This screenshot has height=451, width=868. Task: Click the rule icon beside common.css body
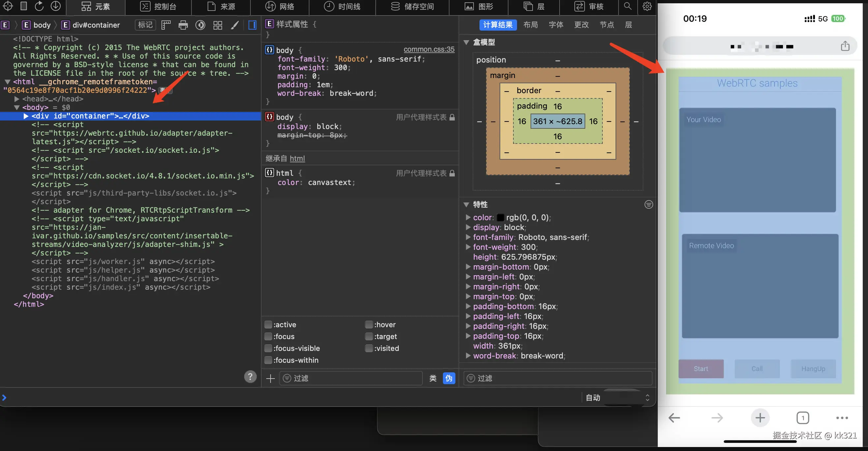point(269,50)
